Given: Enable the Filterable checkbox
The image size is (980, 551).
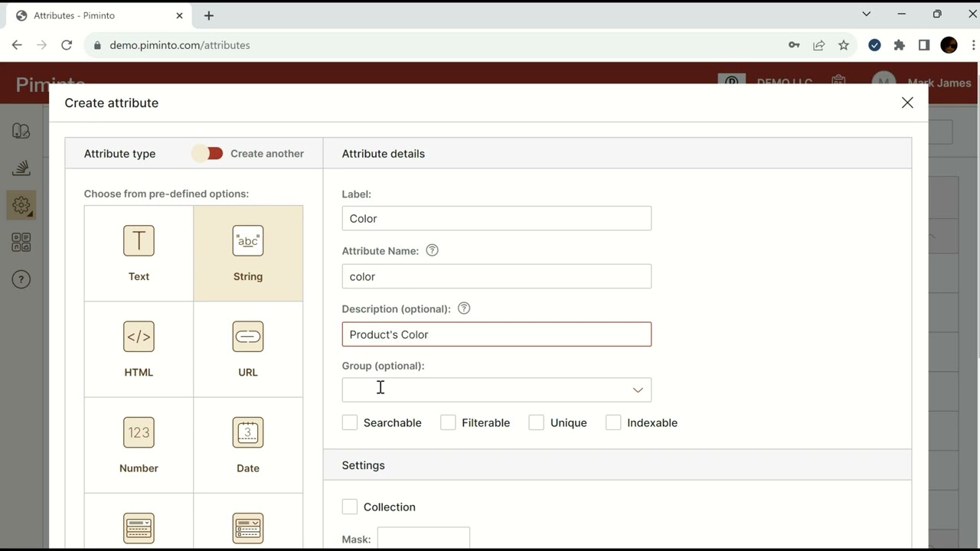Looking at the screenshot, I should [x=449, y=422].
